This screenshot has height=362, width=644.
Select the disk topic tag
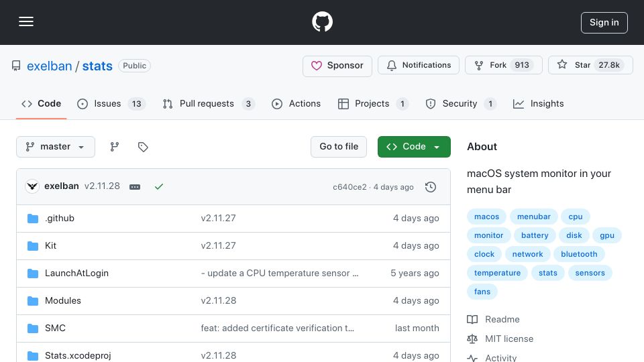pyautogui.click(x=574, y=235)
